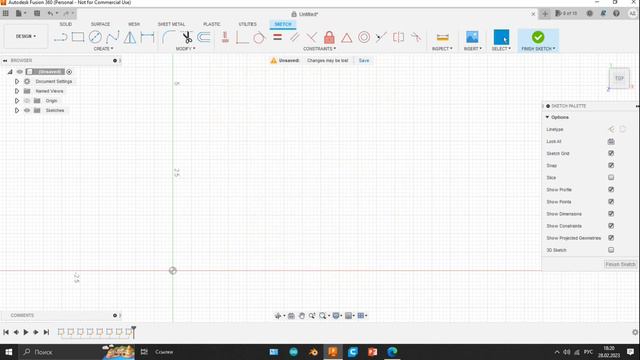Select the 2-Point Rectangle tool

tap(78, 37)
